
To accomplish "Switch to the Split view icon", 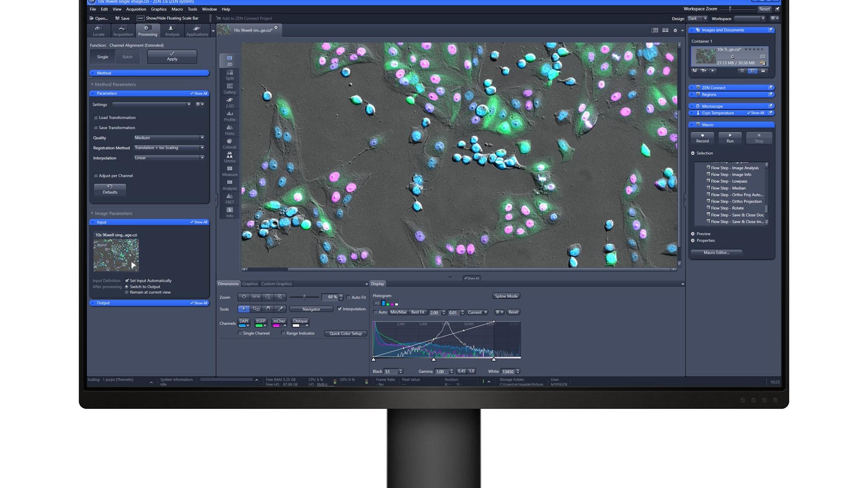I will [x=230, y=75].
